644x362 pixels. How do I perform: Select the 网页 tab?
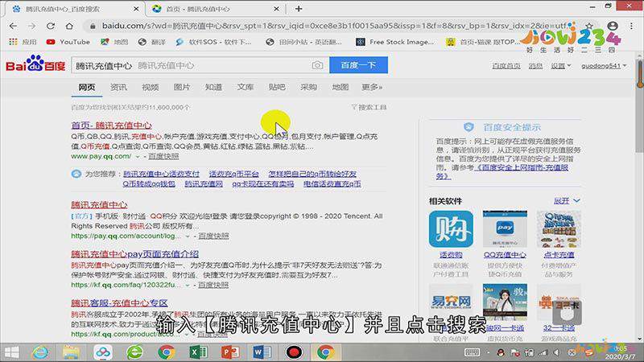click(x=87, y=87)
